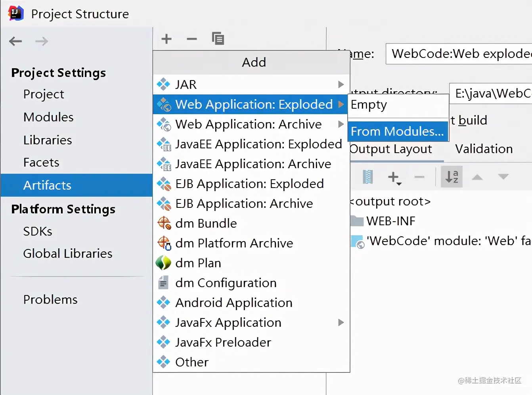The width and height of the screenshot is (532, 395).
Task: Select Web Application: Exploded menu item
Action: pos(251,104)
